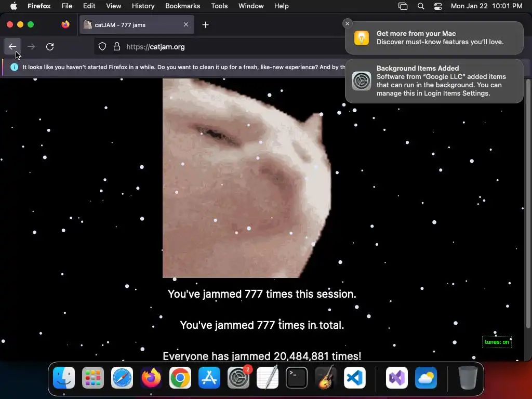The image size is (532, 399).
Task: Close the catJAM - 777 jams tab
Action: point(186,24)
